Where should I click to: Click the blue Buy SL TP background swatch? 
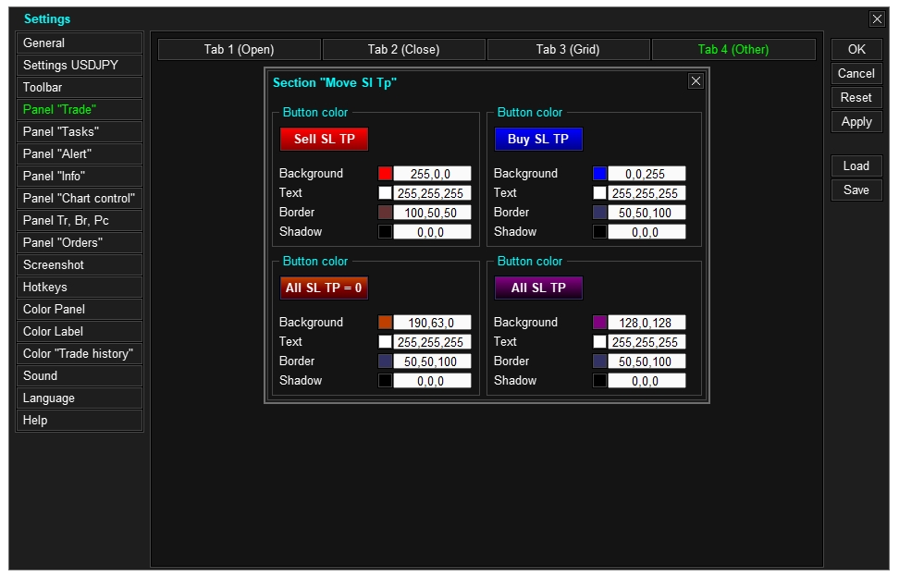click(x=599, y=174)
